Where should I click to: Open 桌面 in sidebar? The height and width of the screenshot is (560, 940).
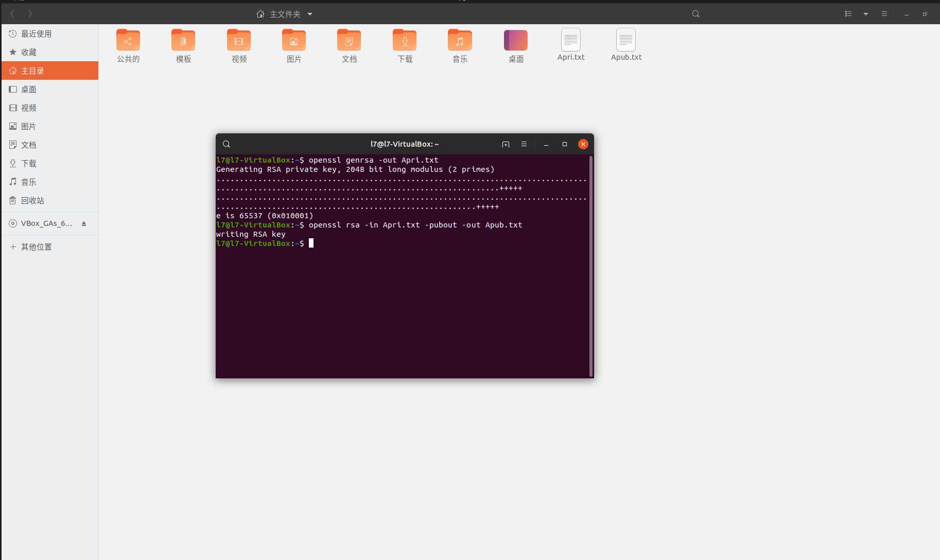[x=50, y=89]
